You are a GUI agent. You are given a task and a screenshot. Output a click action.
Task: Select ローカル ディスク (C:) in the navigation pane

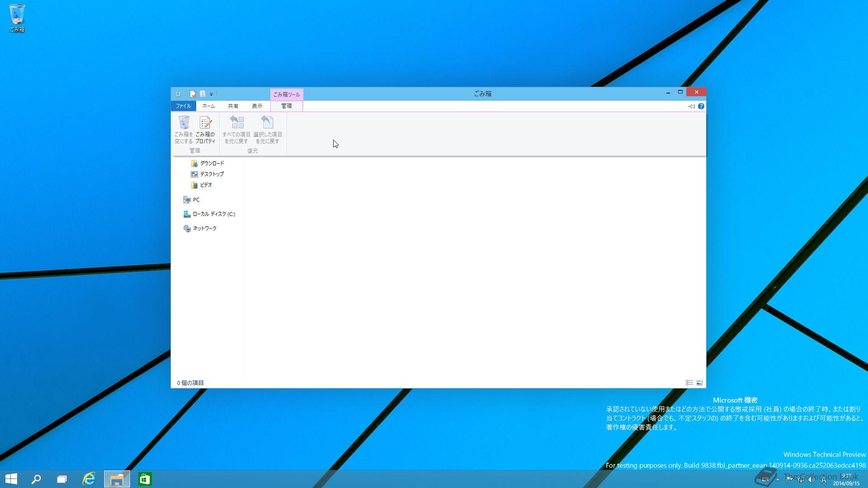click(209, 214)
